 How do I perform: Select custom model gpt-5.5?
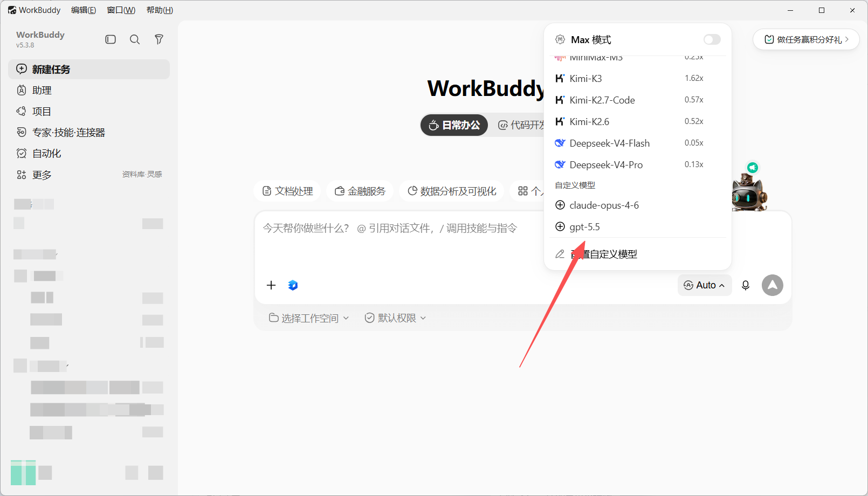click(638, 226)
